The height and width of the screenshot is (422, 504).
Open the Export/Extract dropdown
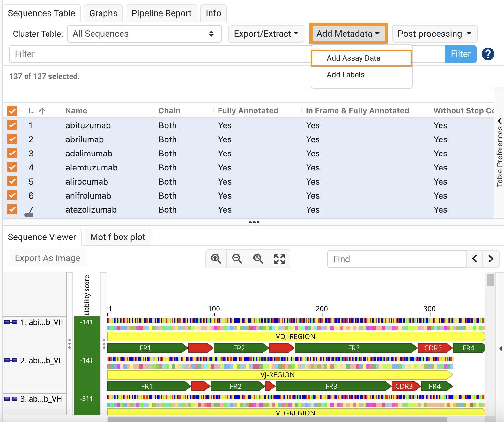coord(266,34)
